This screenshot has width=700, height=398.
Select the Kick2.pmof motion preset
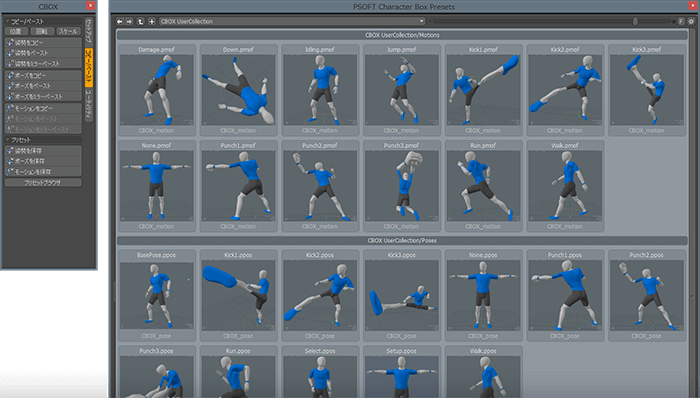pyautogui.click(x=565, y=90)
